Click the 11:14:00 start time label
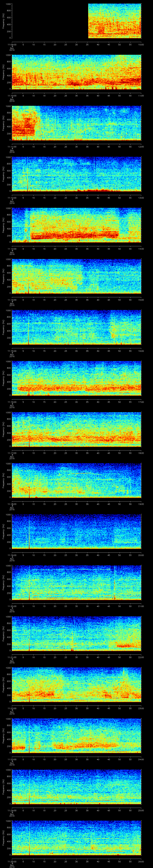 click(12, 300)
